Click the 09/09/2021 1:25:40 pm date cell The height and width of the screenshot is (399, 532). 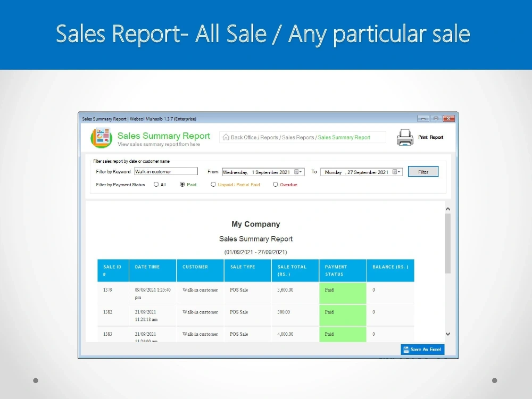153,293
